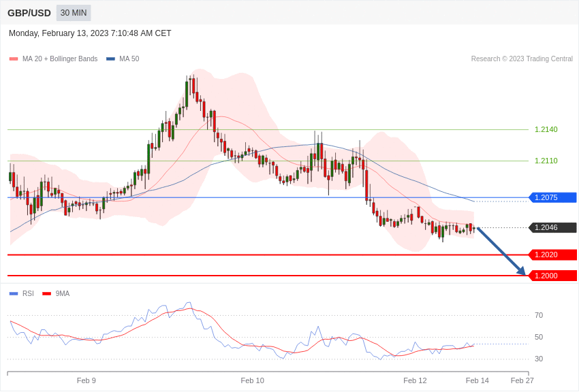Click the MA 20 + Bollinger Bands legend label
This screenshot has width=579, height=392.
tap(60, 59)
